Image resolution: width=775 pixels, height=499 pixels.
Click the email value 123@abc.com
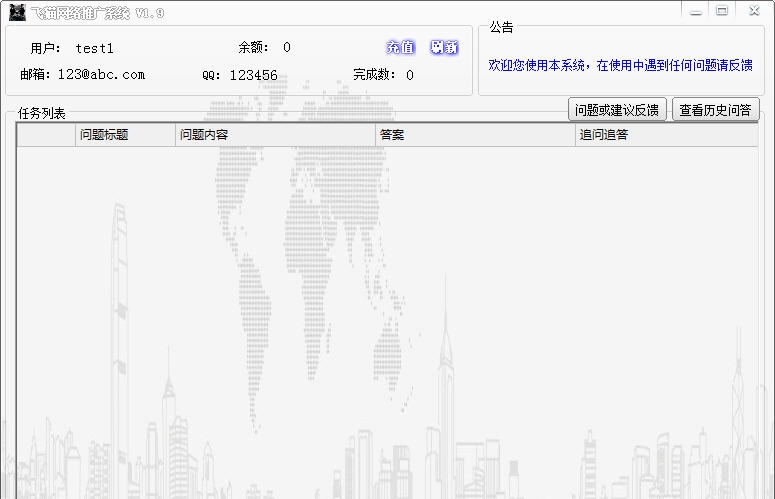pos(101,75)
